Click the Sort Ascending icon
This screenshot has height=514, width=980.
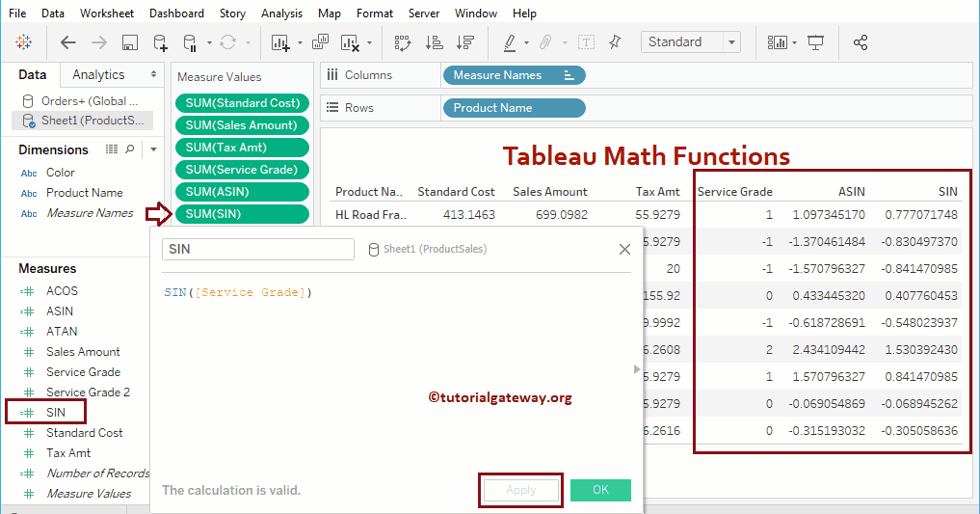(434, 42)
